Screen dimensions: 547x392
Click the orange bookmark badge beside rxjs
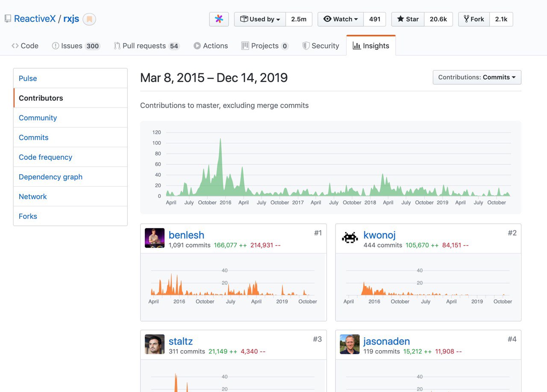click(89, 19)
